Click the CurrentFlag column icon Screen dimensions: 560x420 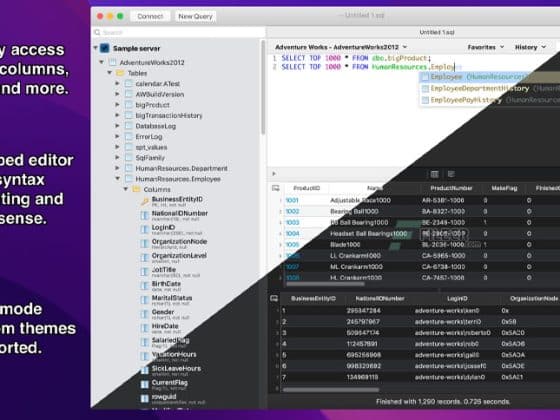coord(144,385)
